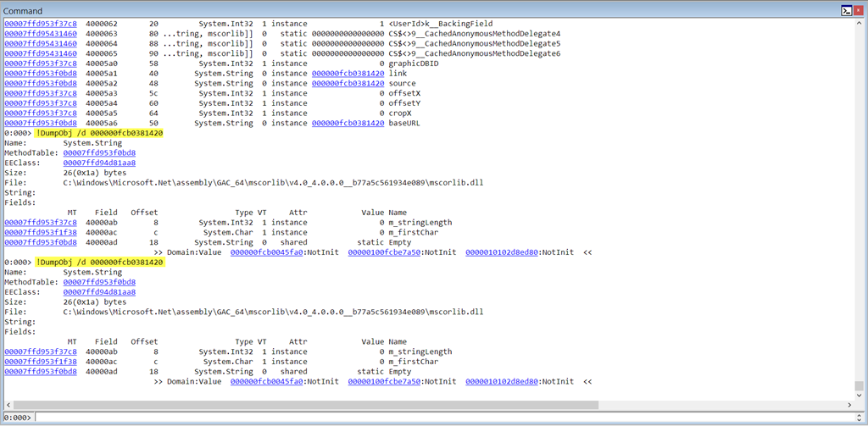This screenshot has width=868, height=426.
Task: Close the Command window
Action: click(859, 10)
